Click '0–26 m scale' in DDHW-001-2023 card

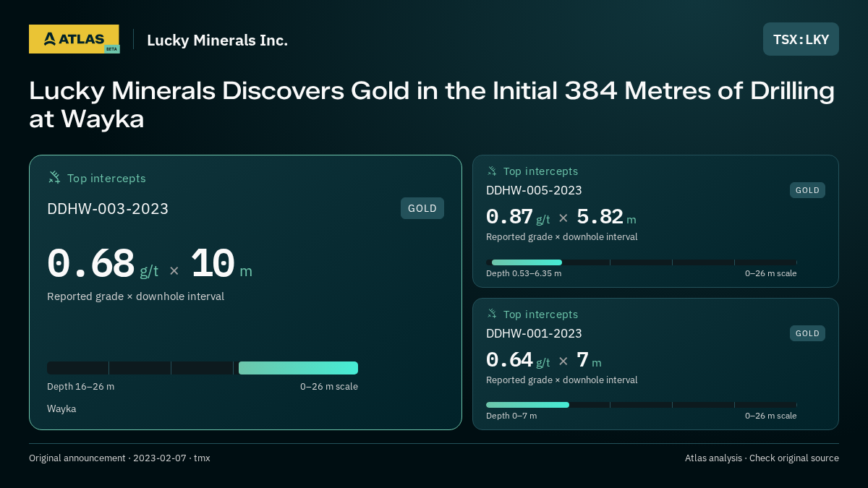tap(771, 416)
